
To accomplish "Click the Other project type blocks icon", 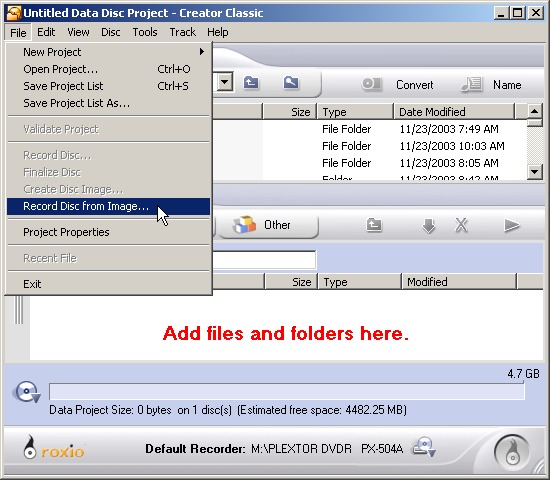I will click(x=244, y=225).
